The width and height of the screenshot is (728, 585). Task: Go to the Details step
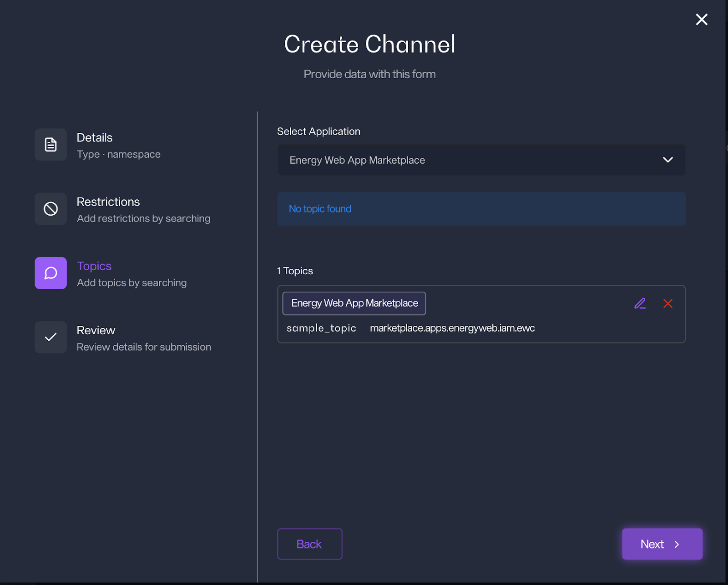95,137
